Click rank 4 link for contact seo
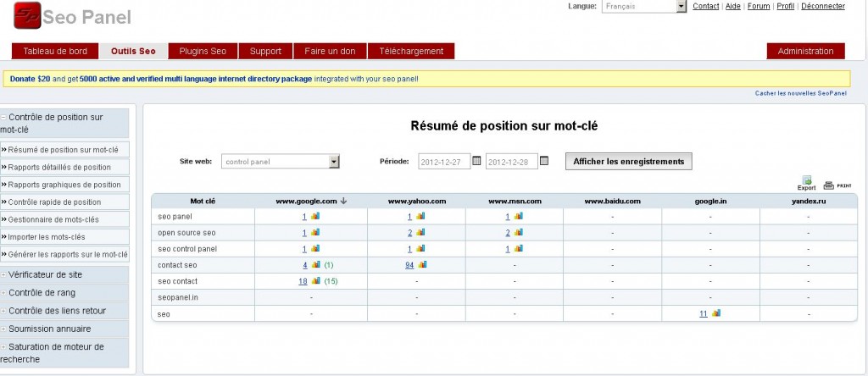This screenshot has height=376, width=868. click(305, 265)
